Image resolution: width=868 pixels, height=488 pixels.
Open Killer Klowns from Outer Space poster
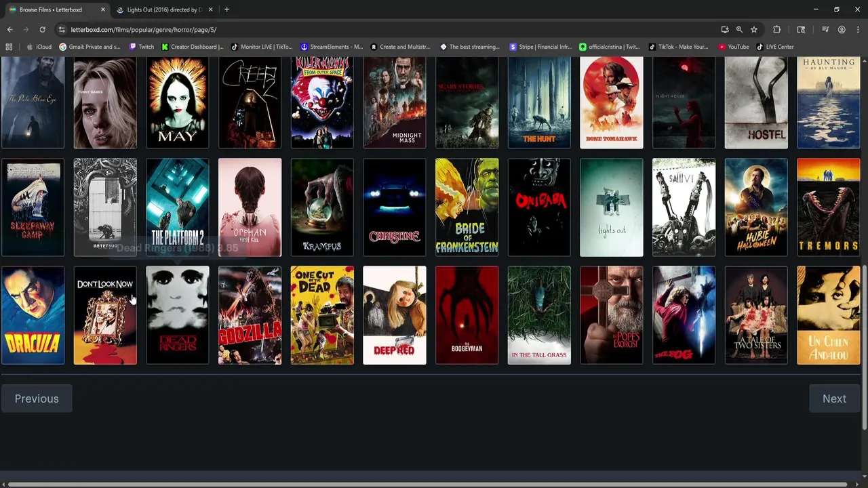click(322, 102)
